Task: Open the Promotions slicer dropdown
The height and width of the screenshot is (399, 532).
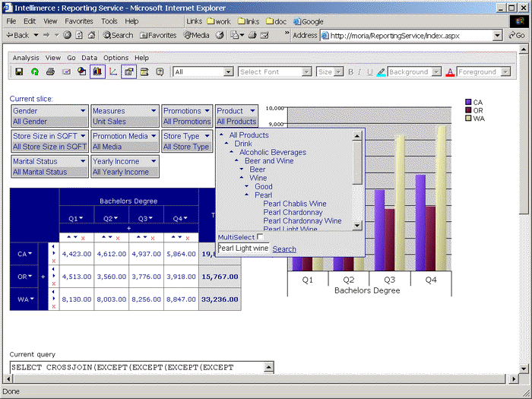Action: click(207, 111)
